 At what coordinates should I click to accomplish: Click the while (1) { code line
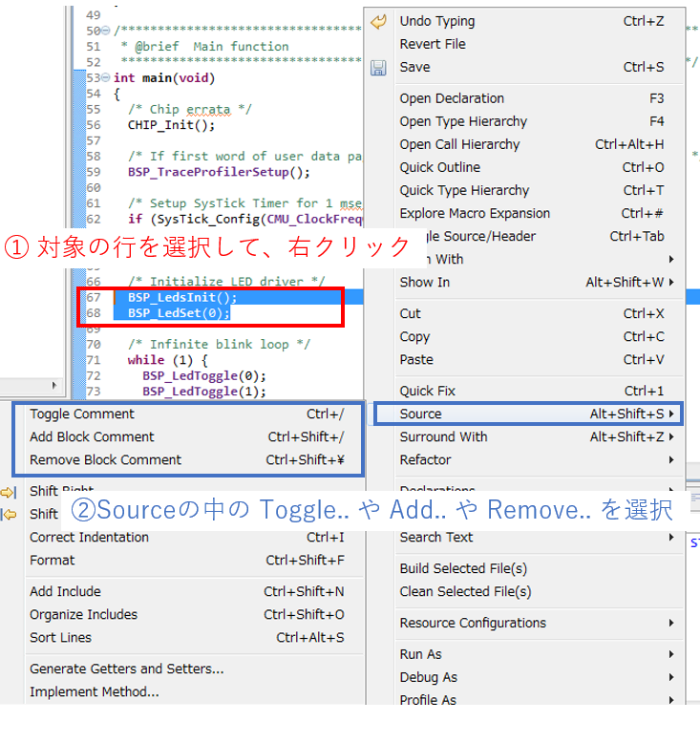coord(167,360)
